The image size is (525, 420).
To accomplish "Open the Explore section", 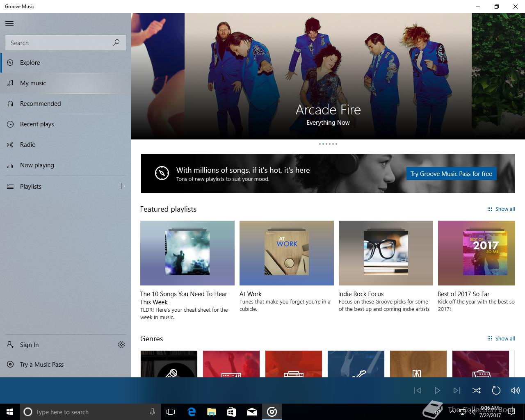I will pyautogui.click(x=66, y=63).
